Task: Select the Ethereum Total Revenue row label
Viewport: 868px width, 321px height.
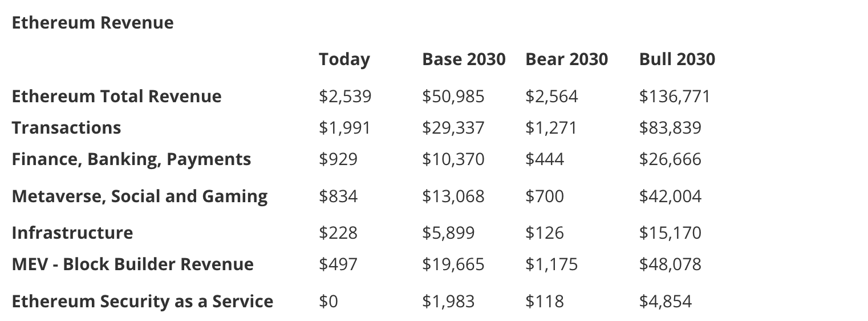Action: tap(116, 96)
